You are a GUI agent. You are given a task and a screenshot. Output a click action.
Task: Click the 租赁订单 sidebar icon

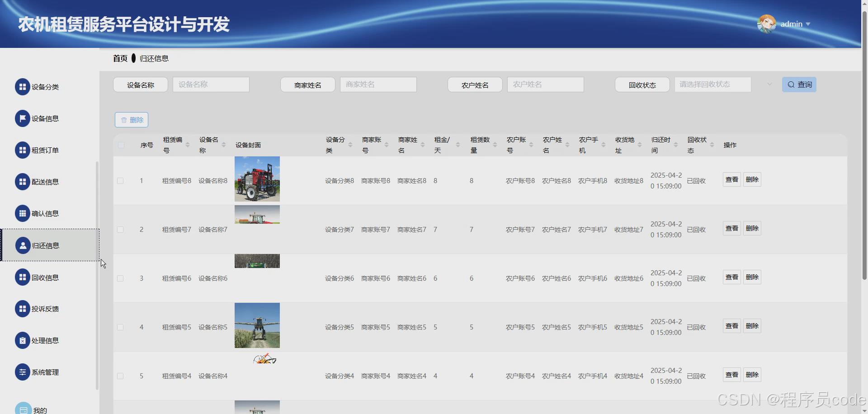pos(22,150)
